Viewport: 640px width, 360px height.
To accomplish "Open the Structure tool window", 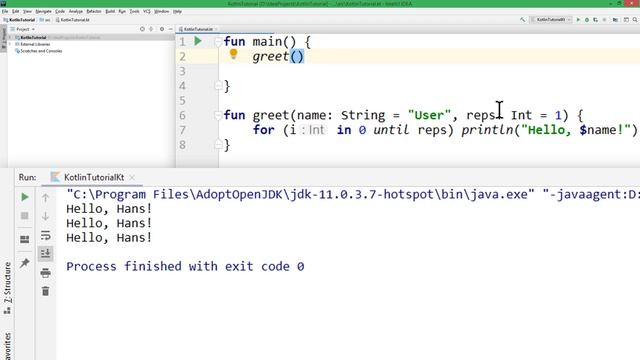I will (x=7, y=288).
